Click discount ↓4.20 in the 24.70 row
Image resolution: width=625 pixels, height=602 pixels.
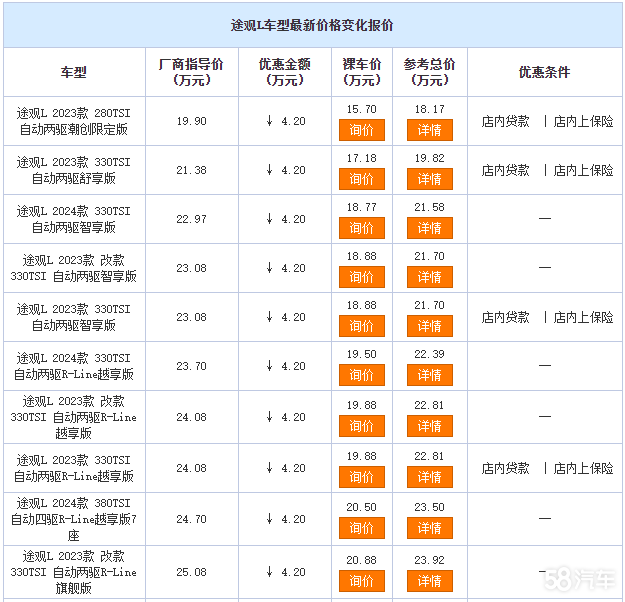coord(286,519)
